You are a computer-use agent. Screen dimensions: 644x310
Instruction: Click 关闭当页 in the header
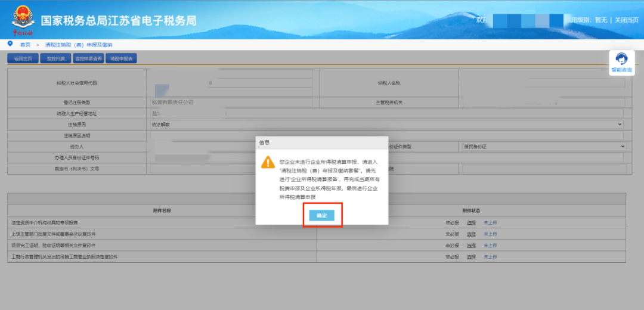pos(627,20)
